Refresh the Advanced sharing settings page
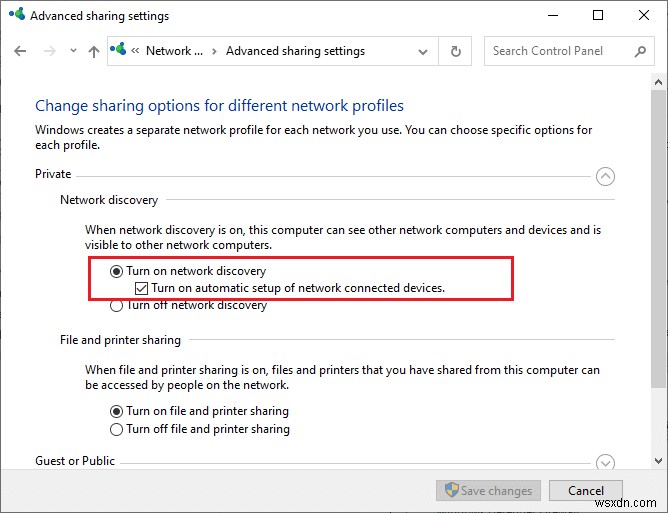Viewport: 668px width, 513px height. (x=456, y=51)
